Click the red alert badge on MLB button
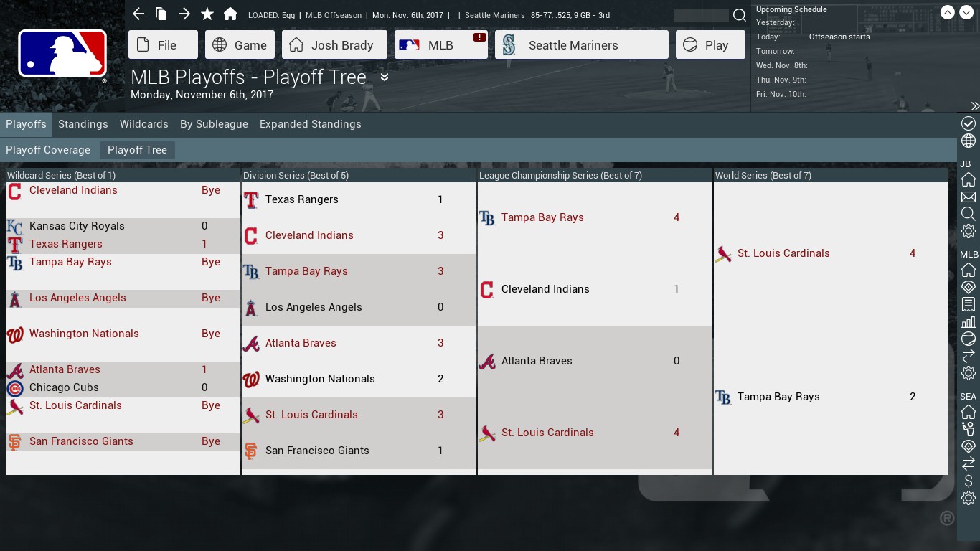 point(480,37)
